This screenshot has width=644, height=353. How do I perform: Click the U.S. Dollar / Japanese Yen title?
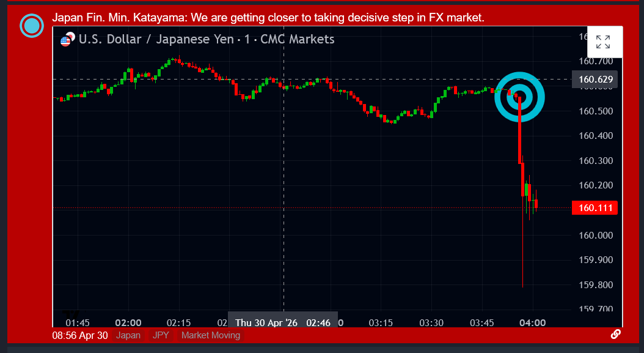click(x=156, y=40)
